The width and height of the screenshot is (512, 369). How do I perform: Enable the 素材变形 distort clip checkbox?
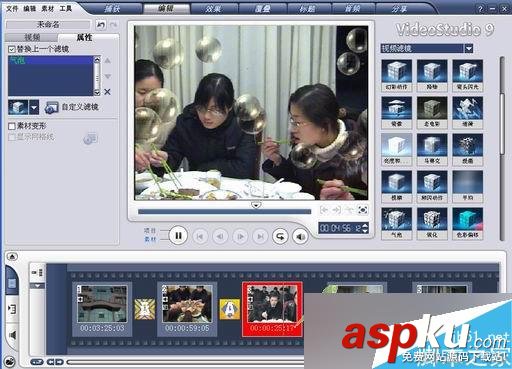tap(12, 126)
